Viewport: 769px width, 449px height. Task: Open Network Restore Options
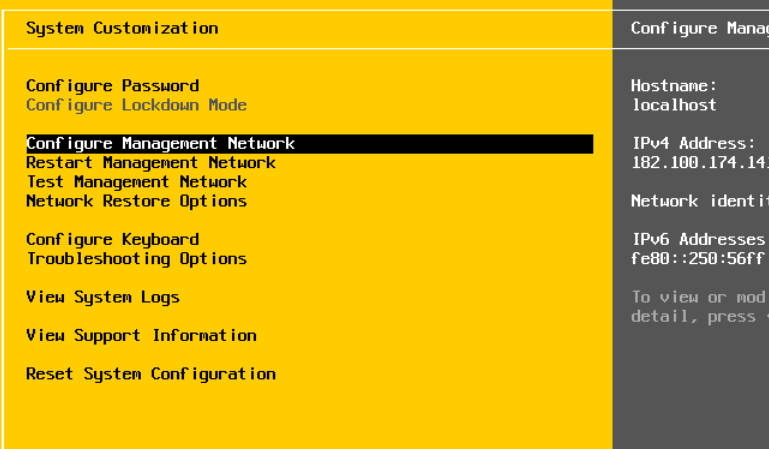tap(136, 201)
